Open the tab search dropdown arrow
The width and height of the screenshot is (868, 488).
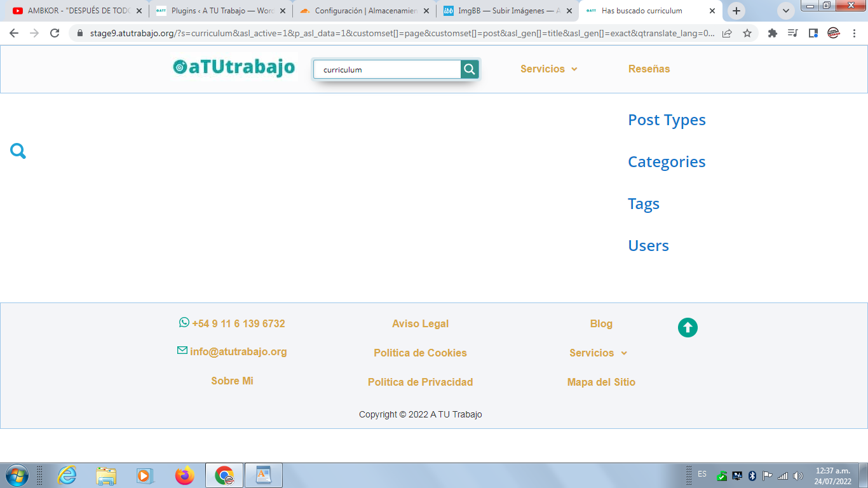pos(786,11)
